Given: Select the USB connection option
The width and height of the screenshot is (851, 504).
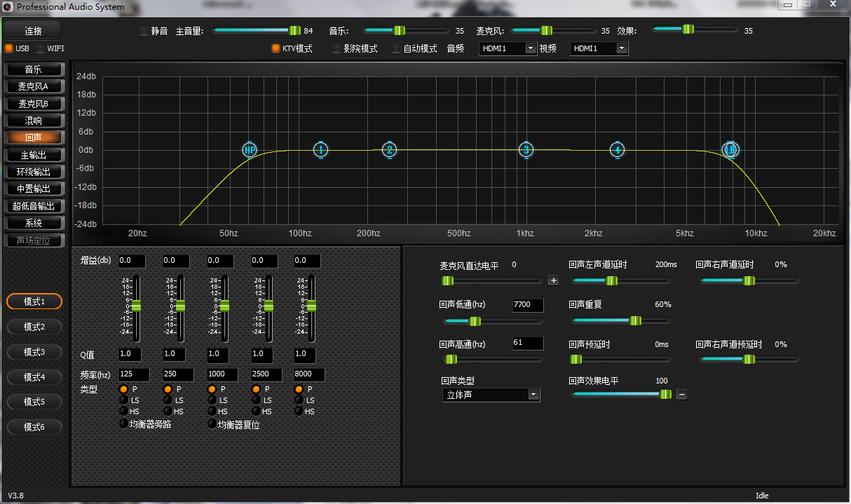Looking at the screenshot, I should 9,48.
